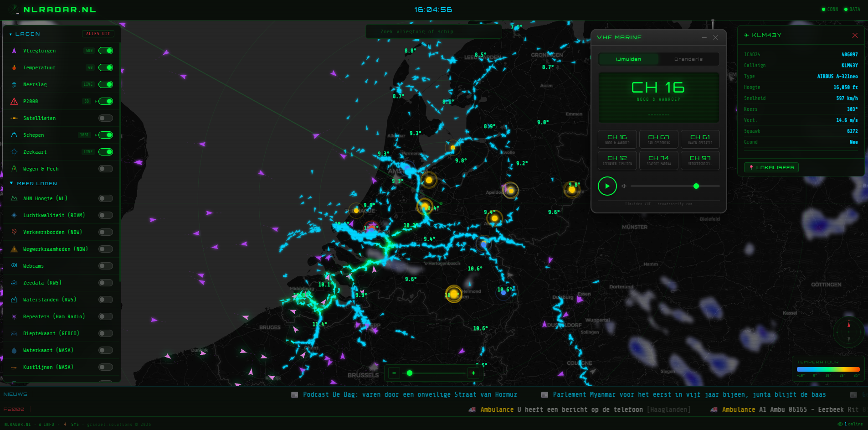The image size is (868, 430).
Task: Collapse the MEER LAGEN section
Action: click(x=11, y=183)
